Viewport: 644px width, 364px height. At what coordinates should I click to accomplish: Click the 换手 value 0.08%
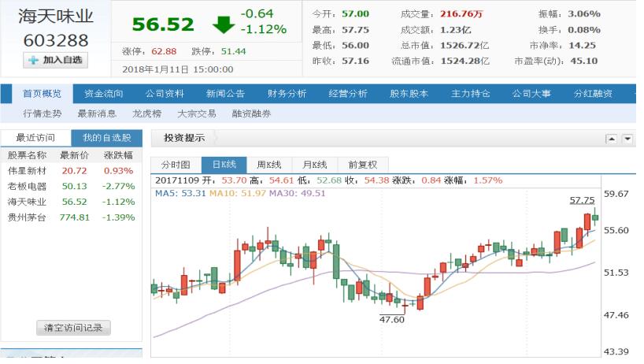point(584,30)
